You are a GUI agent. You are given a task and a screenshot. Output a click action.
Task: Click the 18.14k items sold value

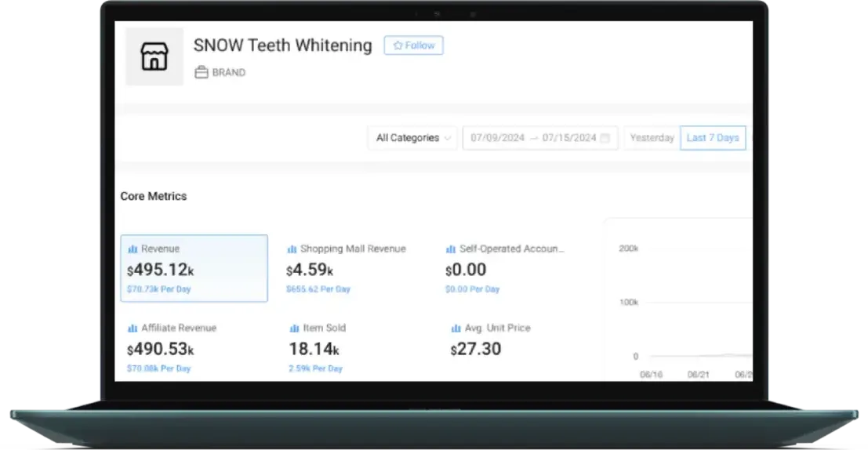(314, 350)
